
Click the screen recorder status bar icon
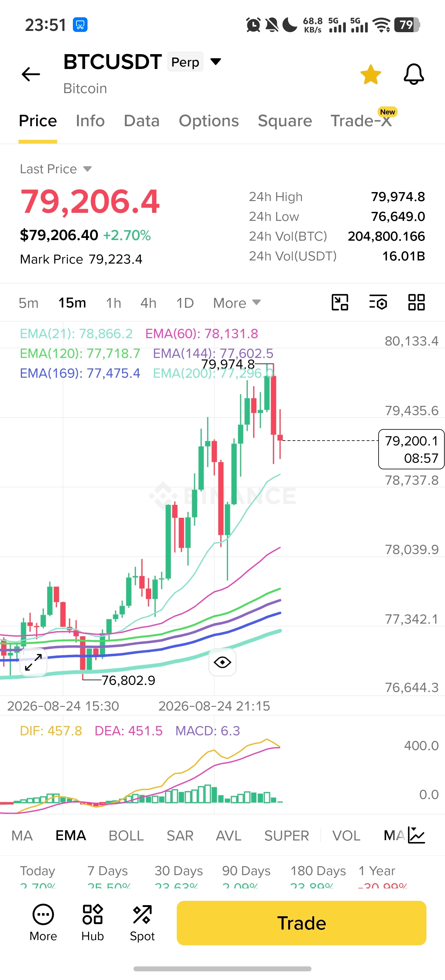click(80, 25)
